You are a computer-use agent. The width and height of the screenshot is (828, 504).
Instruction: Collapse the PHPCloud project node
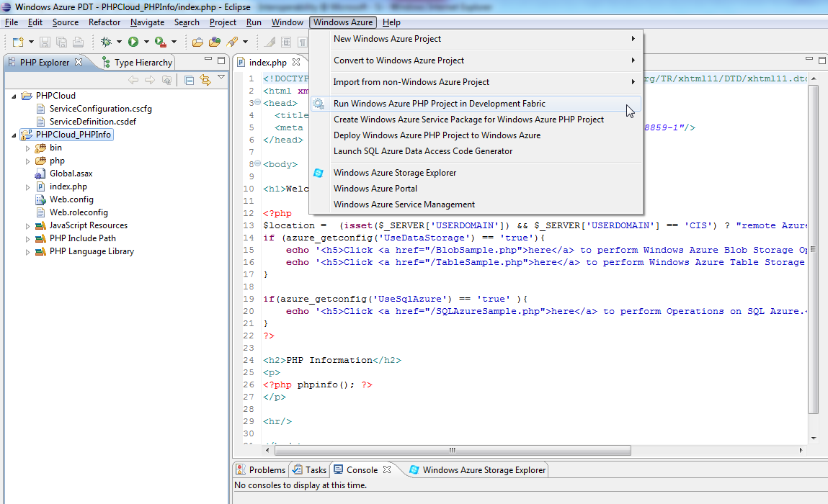pos(14,96)
